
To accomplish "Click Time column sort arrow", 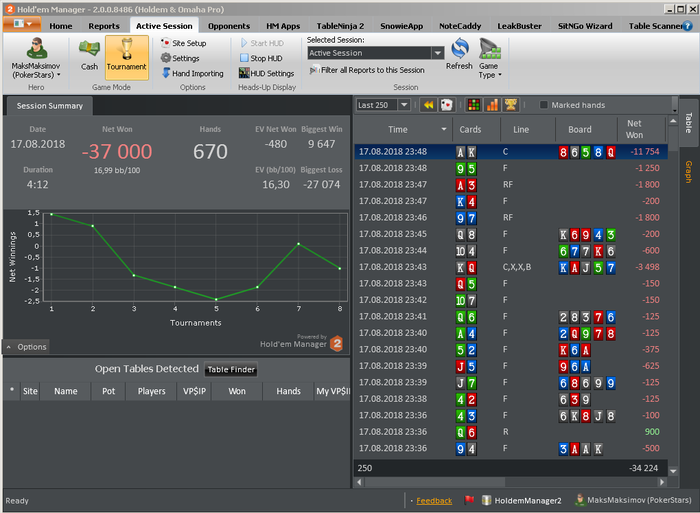I will point(444,129).
